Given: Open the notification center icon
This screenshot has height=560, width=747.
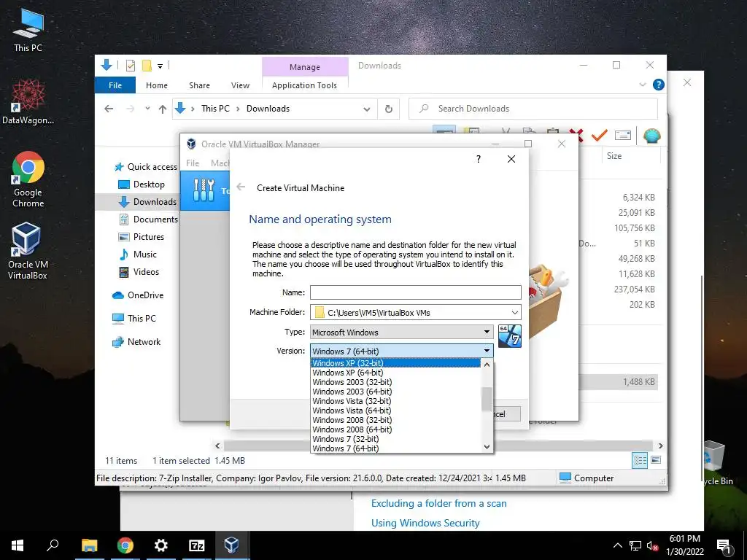Looking at the screenshot, I should (724, 545).
